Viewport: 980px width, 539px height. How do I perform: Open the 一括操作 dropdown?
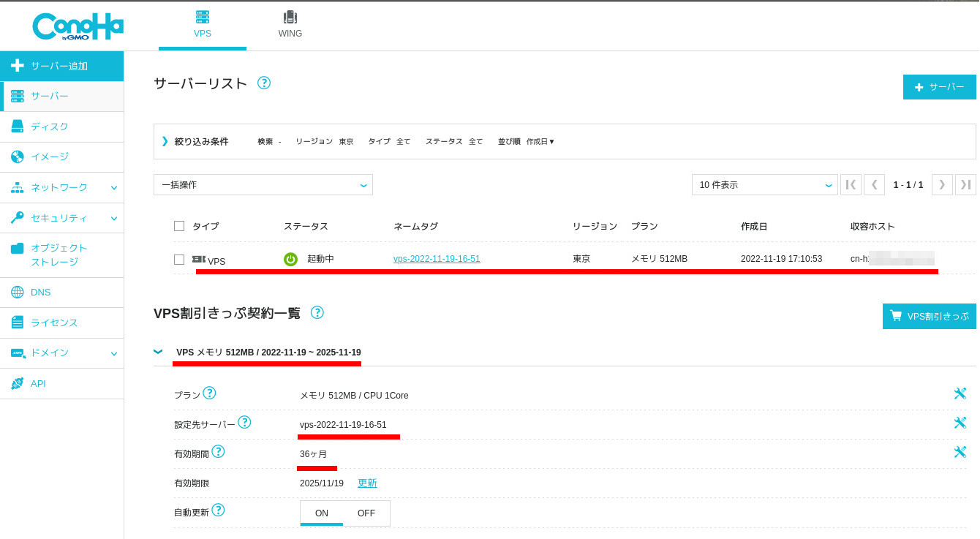(263, 185)
